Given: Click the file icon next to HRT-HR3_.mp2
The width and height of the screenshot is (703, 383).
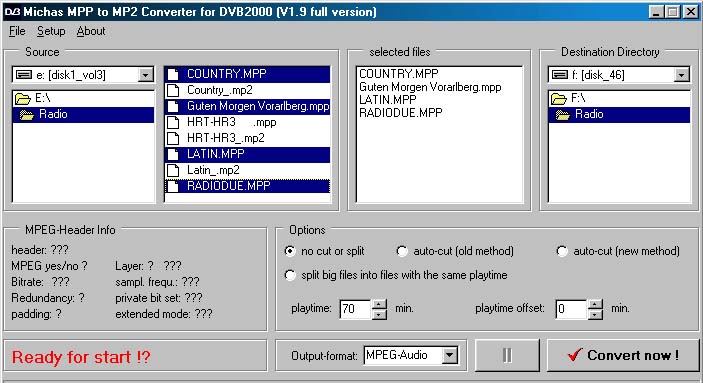Looking at the screenshot, I should point(173,139).
